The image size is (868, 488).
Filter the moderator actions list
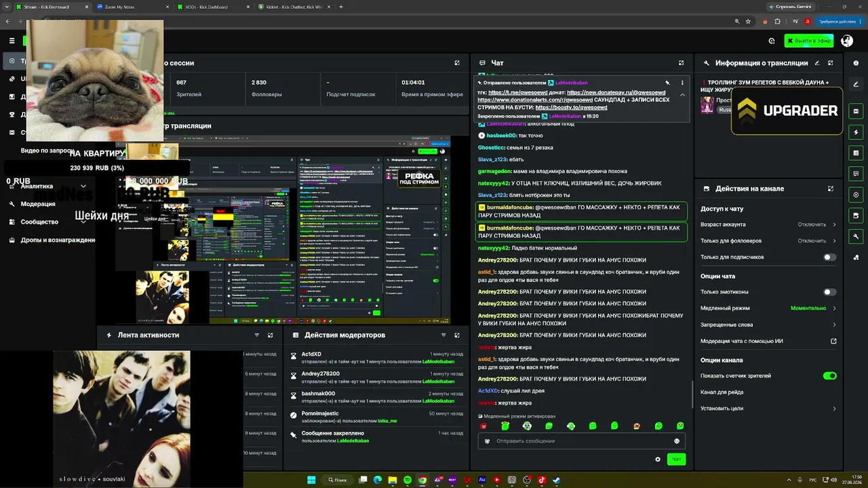point(443,335)
